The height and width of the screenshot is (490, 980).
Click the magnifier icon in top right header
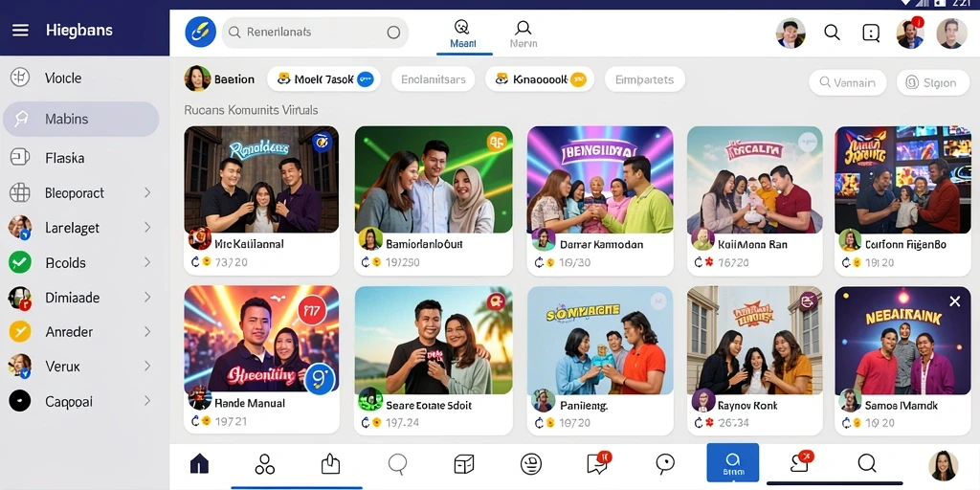(x=832, y=33)
